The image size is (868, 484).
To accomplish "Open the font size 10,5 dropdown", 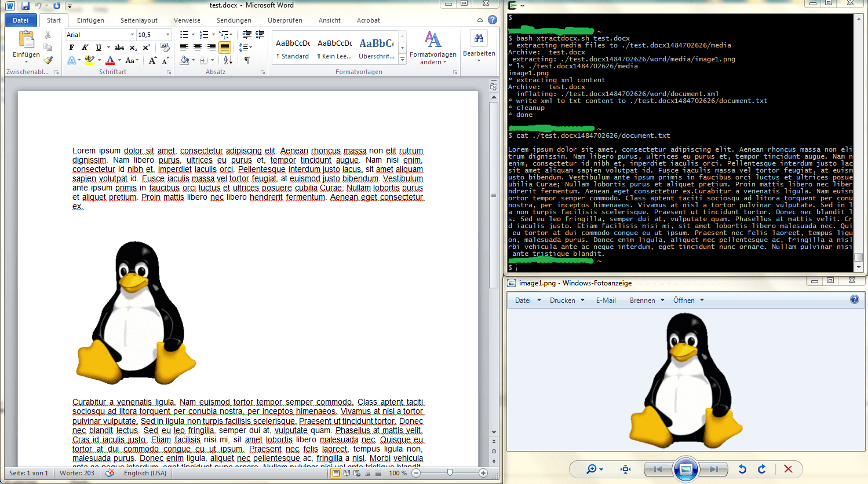I will coord(168,35).
